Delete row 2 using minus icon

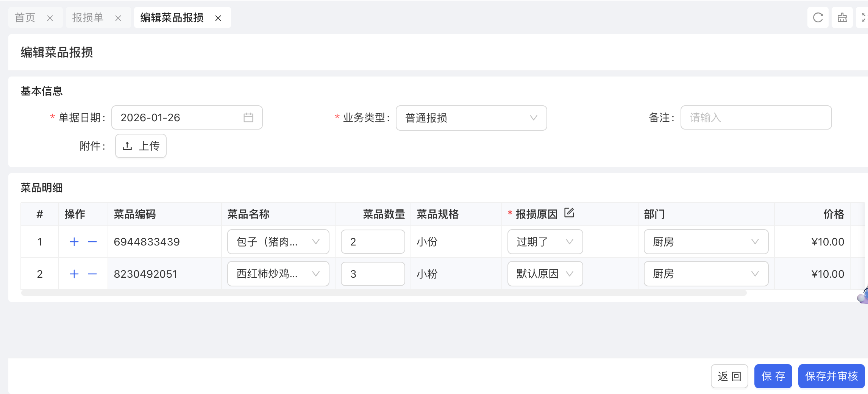point(92,274)
